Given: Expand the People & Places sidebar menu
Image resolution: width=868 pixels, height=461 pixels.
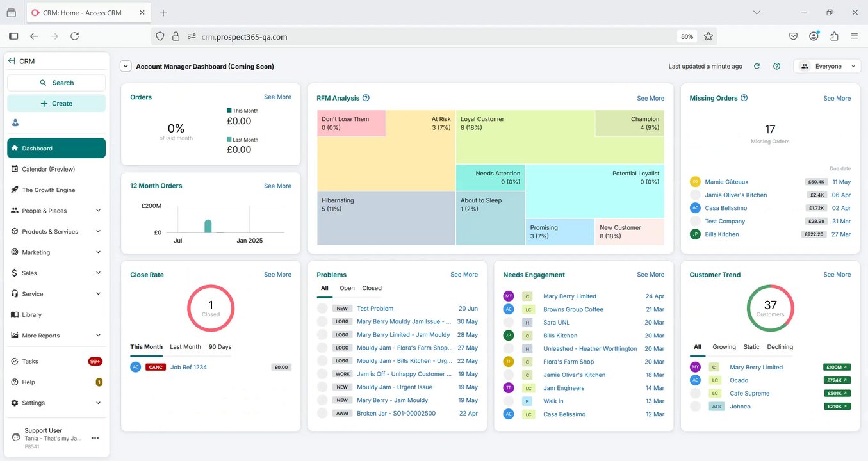Looking at the screenshot, I should click(x=56, y=211).
